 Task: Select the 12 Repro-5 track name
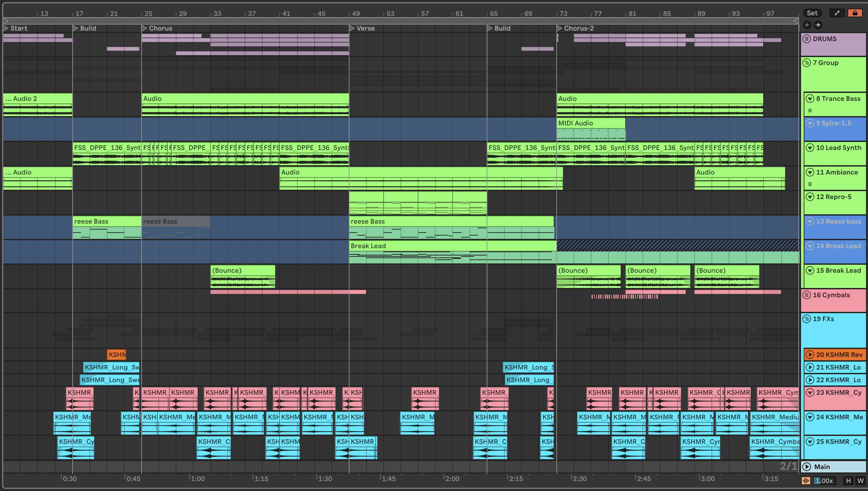(x=834, y=197)
